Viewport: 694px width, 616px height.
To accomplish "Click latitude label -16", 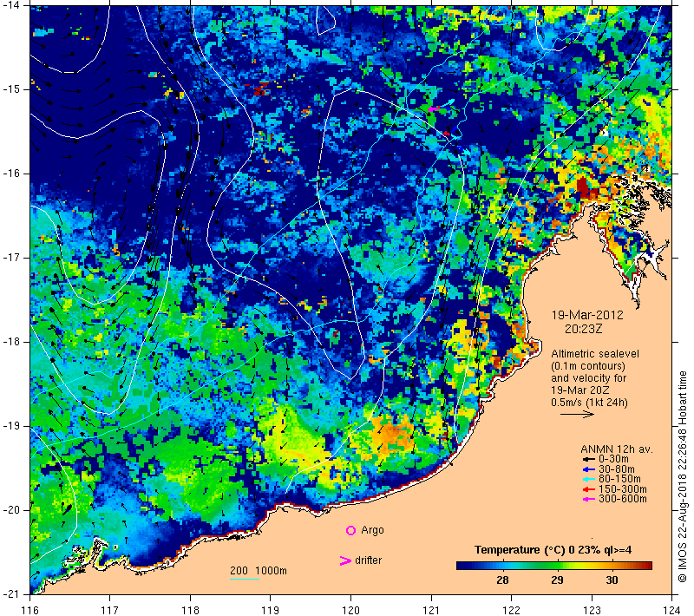I will click(10, 173).
